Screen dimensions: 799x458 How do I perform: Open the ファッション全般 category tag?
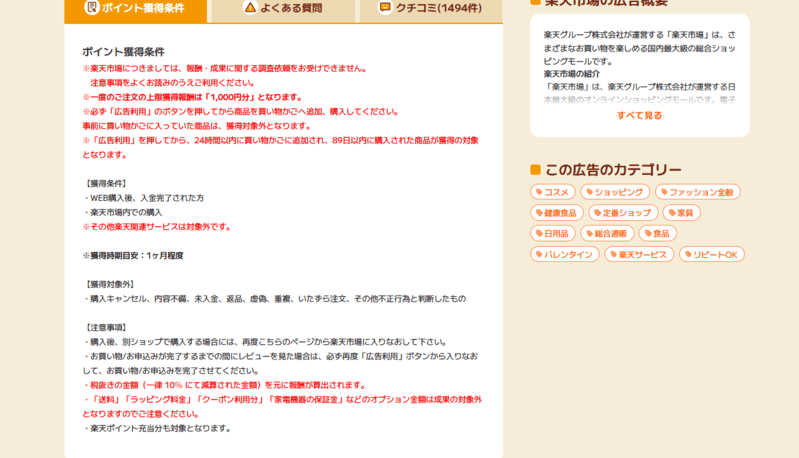pyautogui.click(x=699, y=192)
